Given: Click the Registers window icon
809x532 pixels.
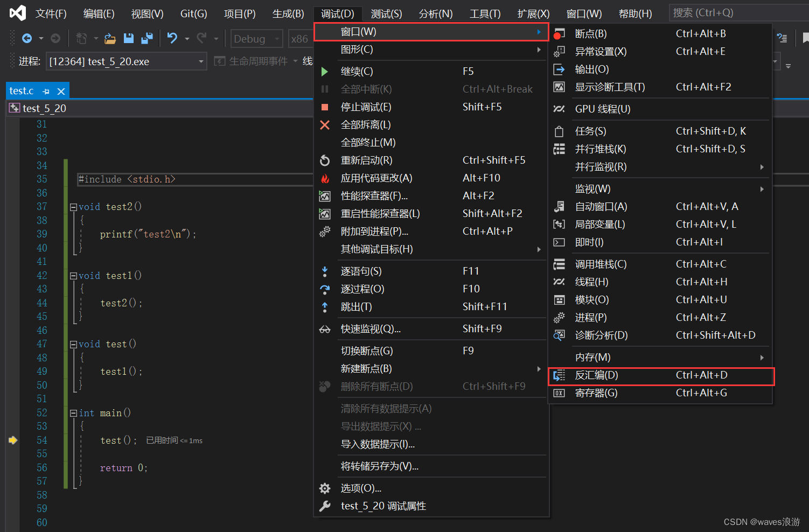Looking at the screenshot, I should tap(559, 393).
